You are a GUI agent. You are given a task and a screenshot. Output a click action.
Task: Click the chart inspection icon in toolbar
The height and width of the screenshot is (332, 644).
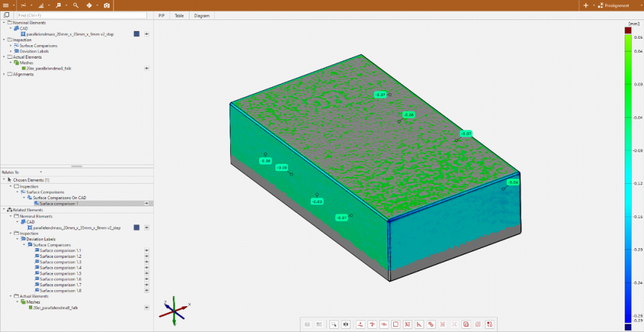point(41,5)
